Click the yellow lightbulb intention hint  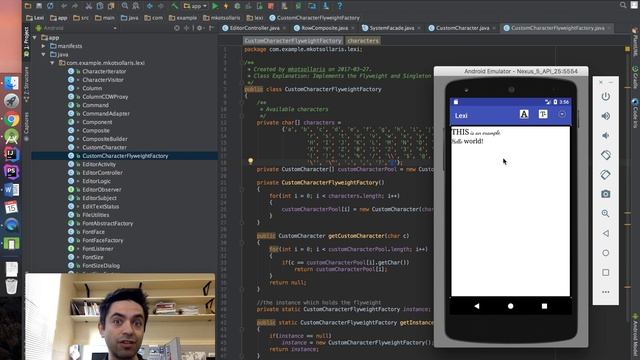point(251,161)
